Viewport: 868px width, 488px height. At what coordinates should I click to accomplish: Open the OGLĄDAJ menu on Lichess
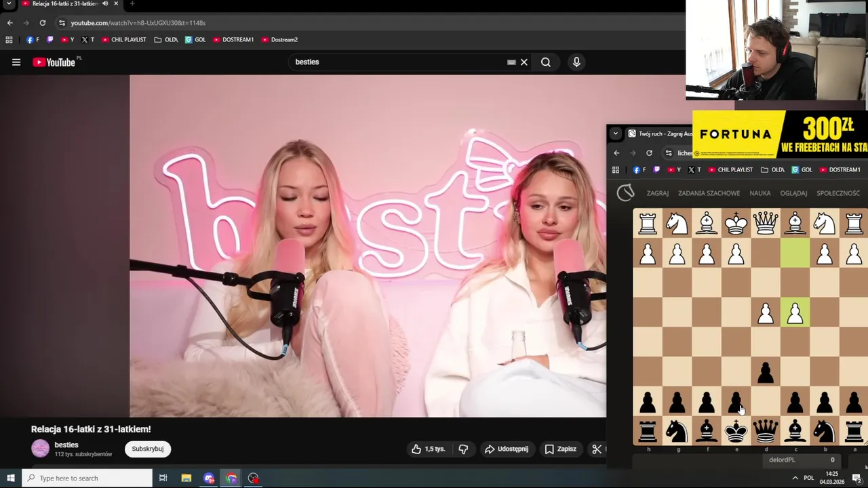pos(793,193)
